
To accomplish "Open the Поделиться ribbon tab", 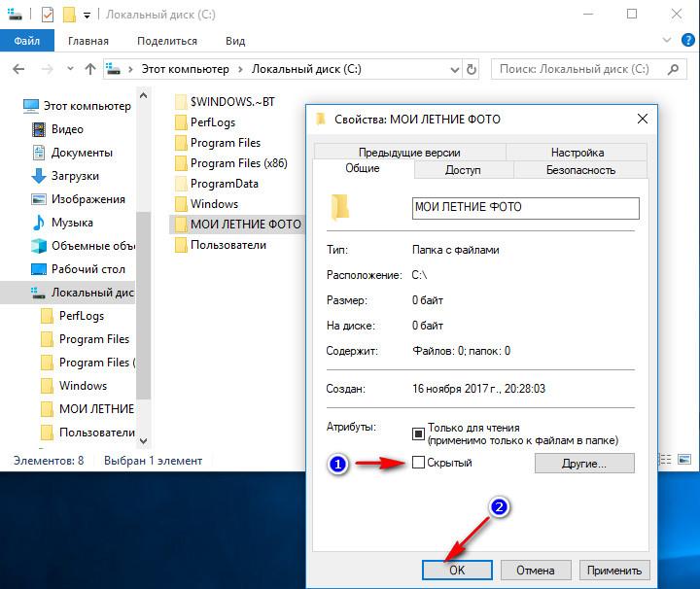I will 167,41.
